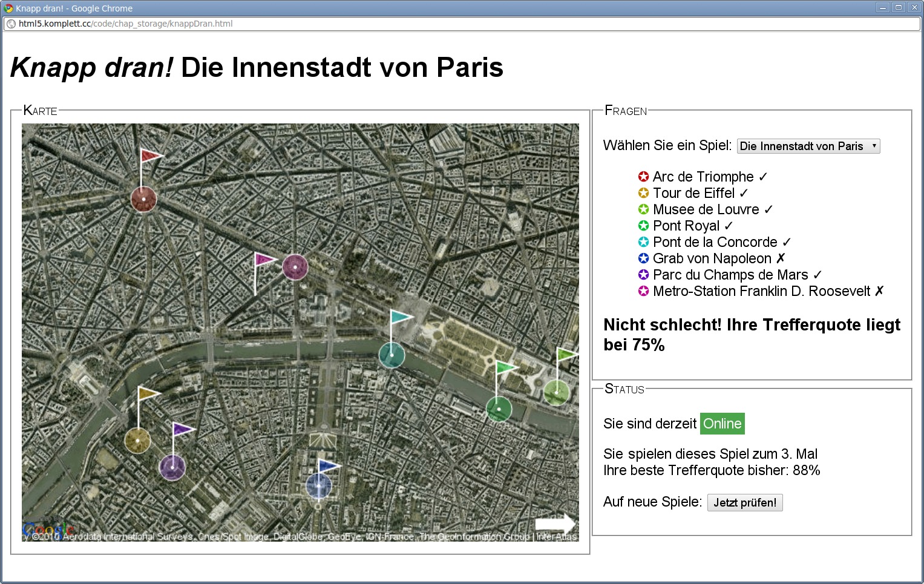Click the blue star beside Grab von Napoleon

coord(644,258)
